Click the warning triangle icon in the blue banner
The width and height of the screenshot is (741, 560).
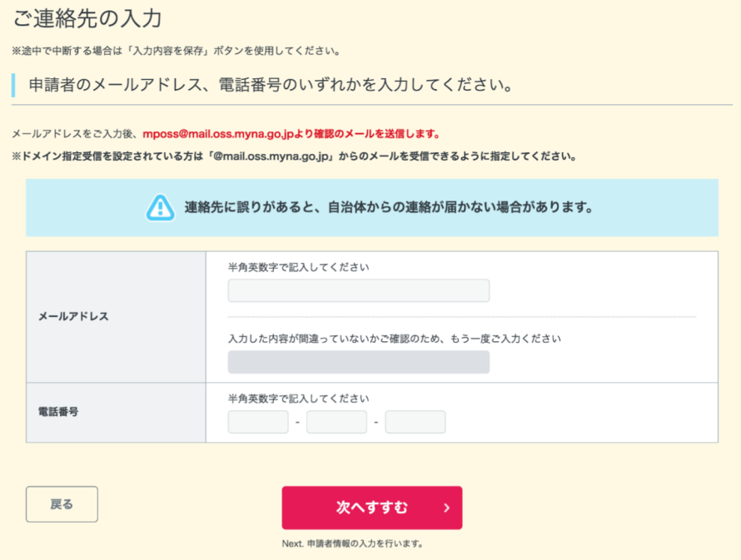pyautogui.click(x=160, y=208)
